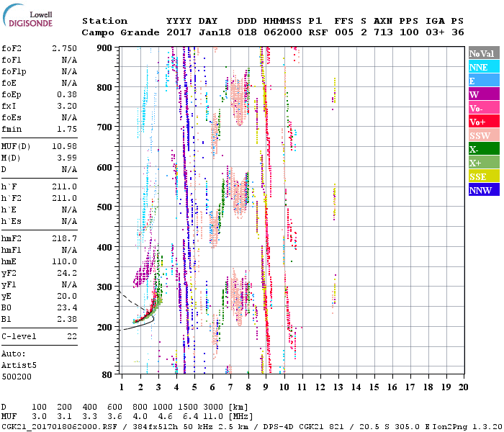Screen dimensions: 504x432
Task: Choose the SSW salmon legend swatch
Action: click(484, 135)
